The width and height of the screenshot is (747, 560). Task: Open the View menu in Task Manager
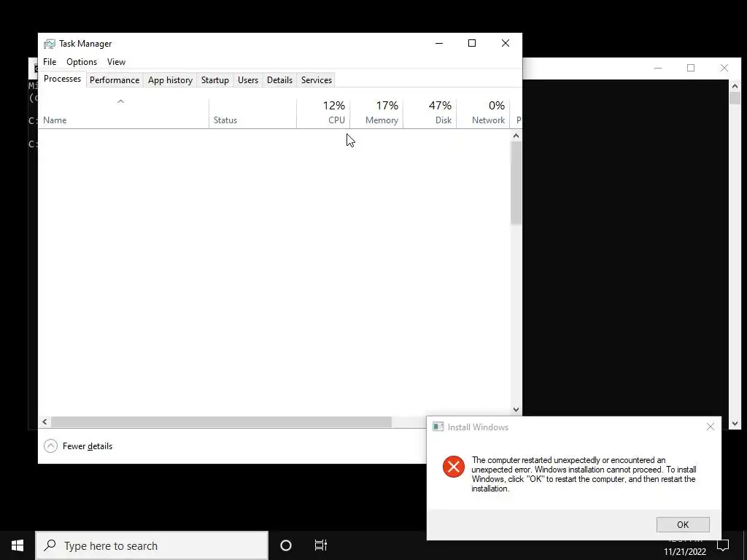116,62
